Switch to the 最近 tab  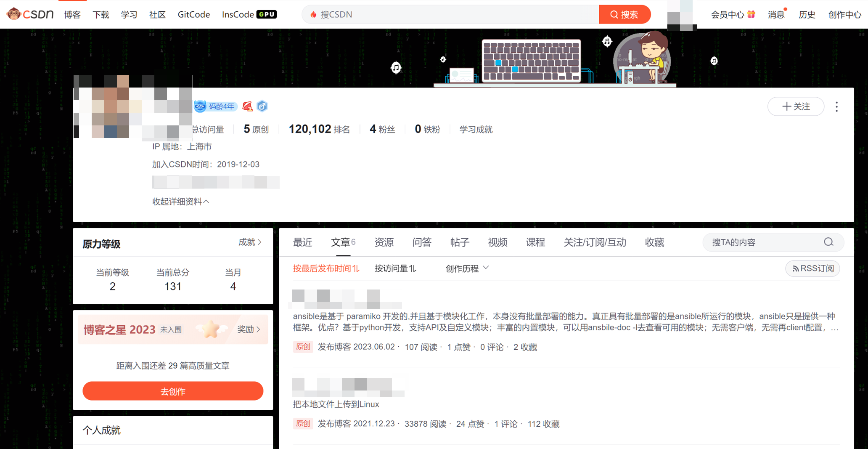click(x=302, y=242)
